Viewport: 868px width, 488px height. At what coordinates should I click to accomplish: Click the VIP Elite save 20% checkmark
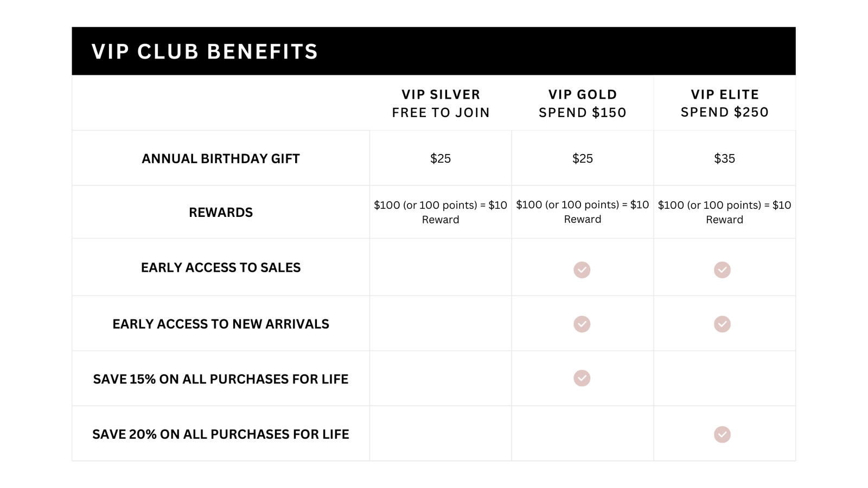(722, 434)
